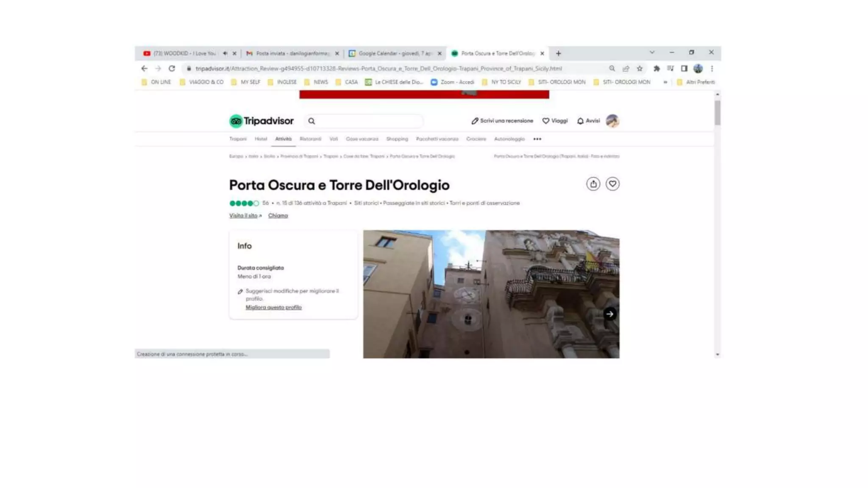Expand hidden bookmarks overflow chevron

coord(665,82)
